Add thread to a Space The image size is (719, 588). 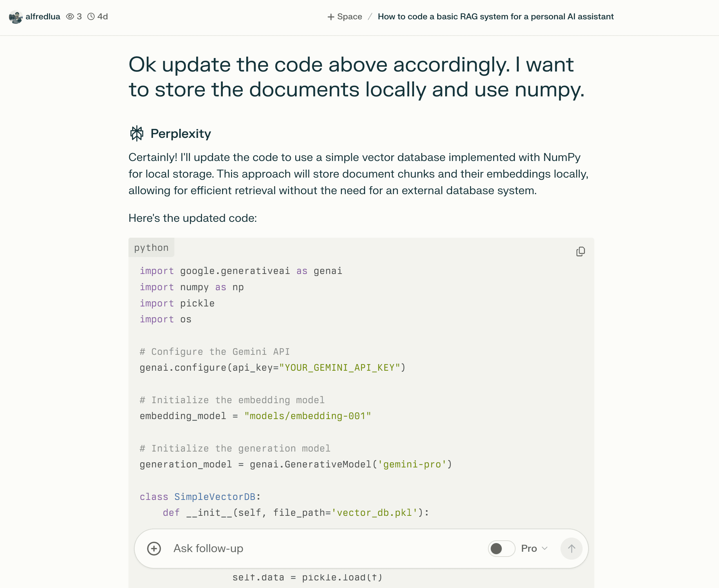345,17
